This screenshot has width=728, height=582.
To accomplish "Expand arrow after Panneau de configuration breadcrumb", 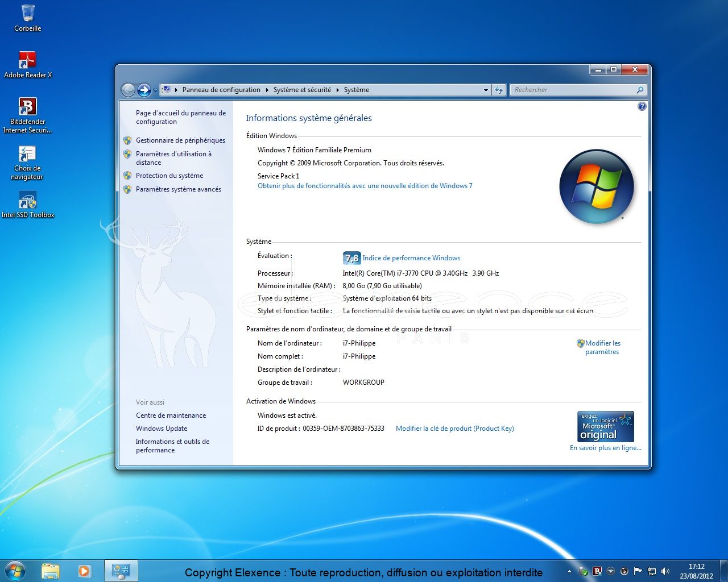I will [x=267, y=90].
